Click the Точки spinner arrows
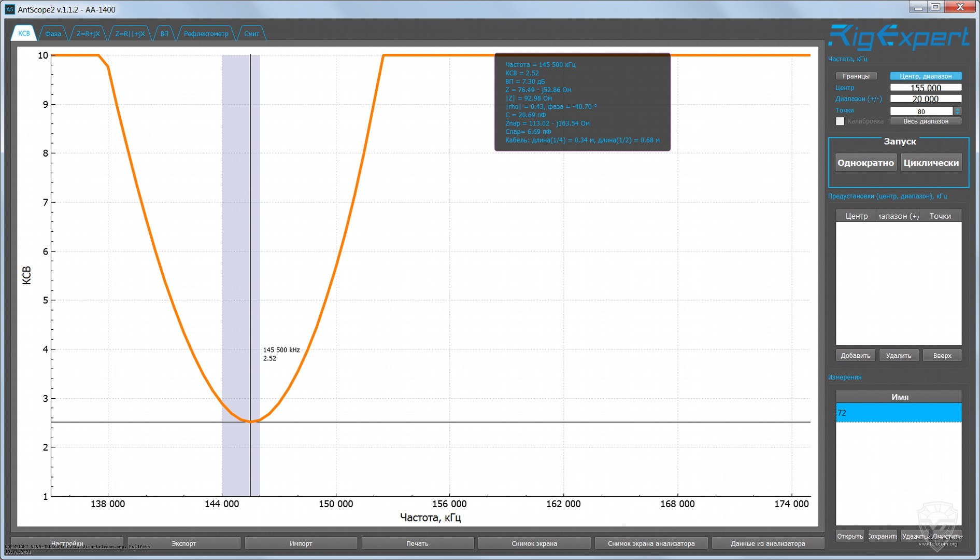 pos(957,111)
